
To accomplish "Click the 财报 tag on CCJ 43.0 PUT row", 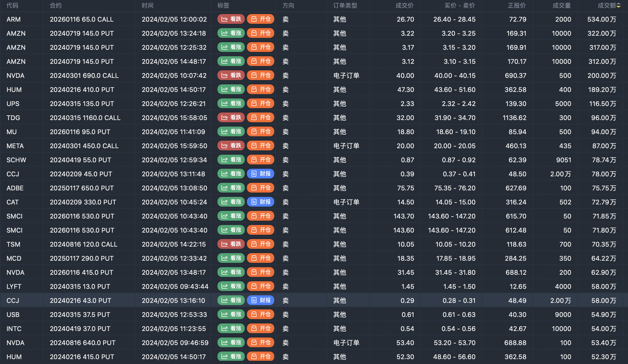I will tap(261, 300).
